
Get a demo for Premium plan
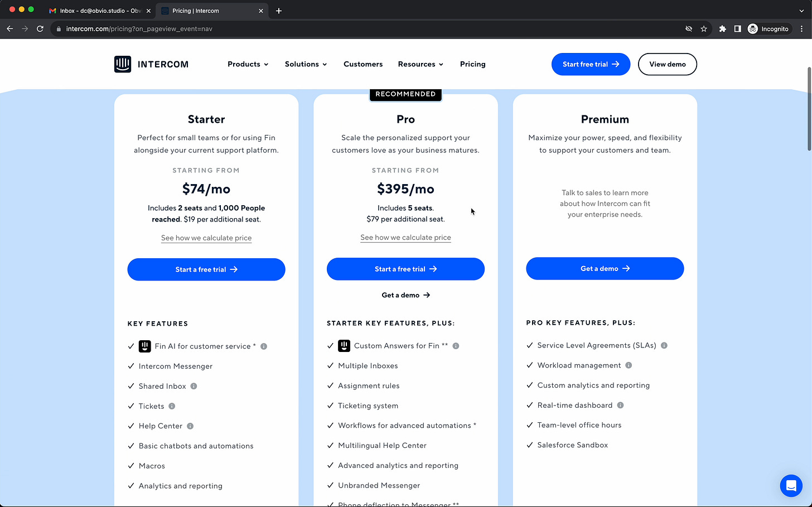pyautogui.click(x=605, y=268)
